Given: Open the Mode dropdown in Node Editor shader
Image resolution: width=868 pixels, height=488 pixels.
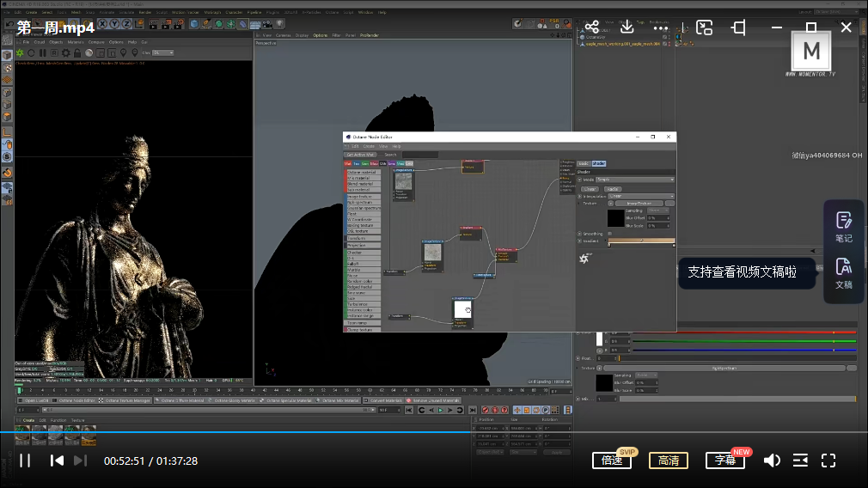Looking at the screenshot, I should click(635, 180).
